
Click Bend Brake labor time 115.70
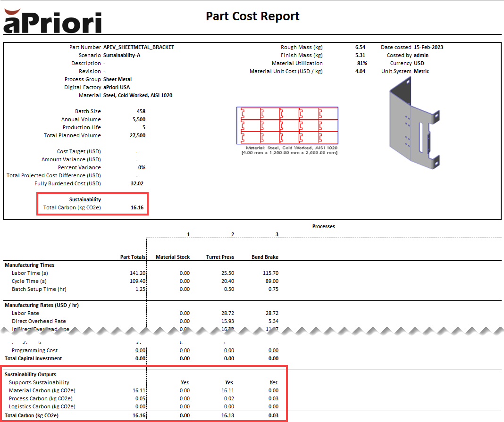[x=271, y=273]
